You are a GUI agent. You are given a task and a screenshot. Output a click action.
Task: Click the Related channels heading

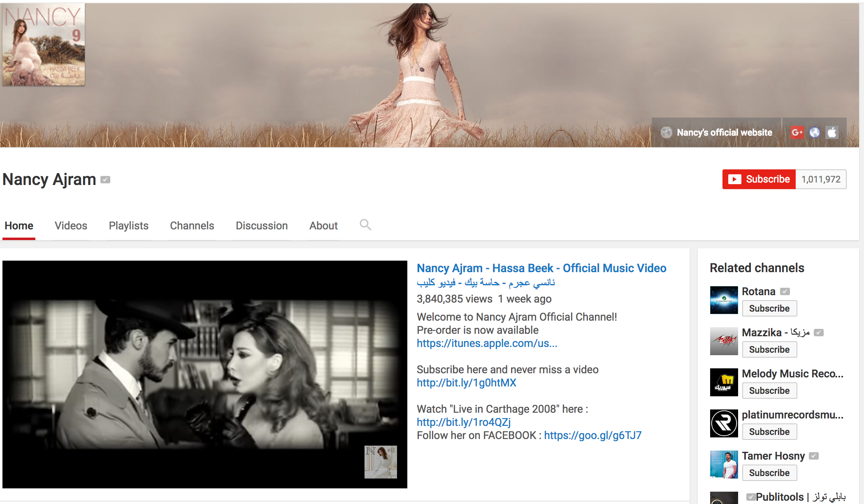tap(757, 268)
